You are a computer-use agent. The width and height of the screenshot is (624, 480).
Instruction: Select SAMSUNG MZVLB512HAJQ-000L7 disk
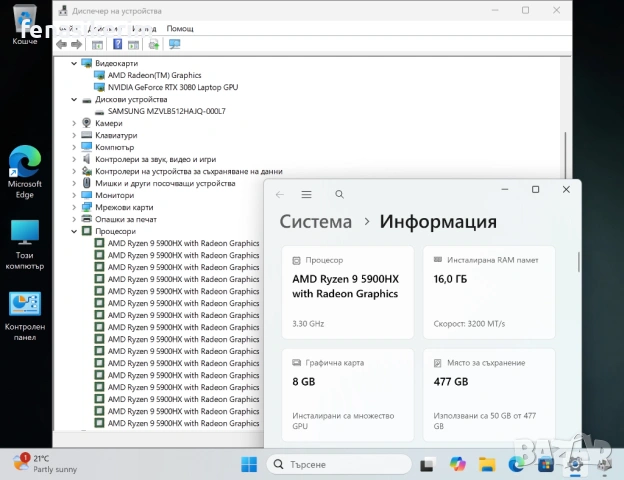[166, 111]
